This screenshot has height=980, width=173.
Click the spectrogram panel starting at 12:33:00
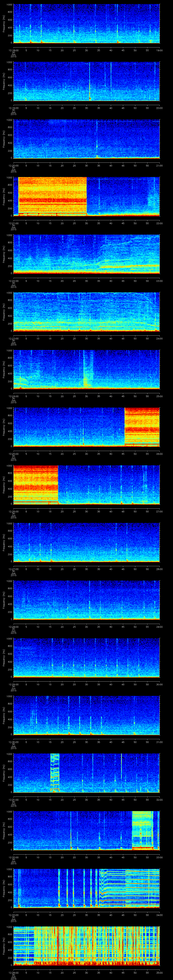(x=86, y=888)
